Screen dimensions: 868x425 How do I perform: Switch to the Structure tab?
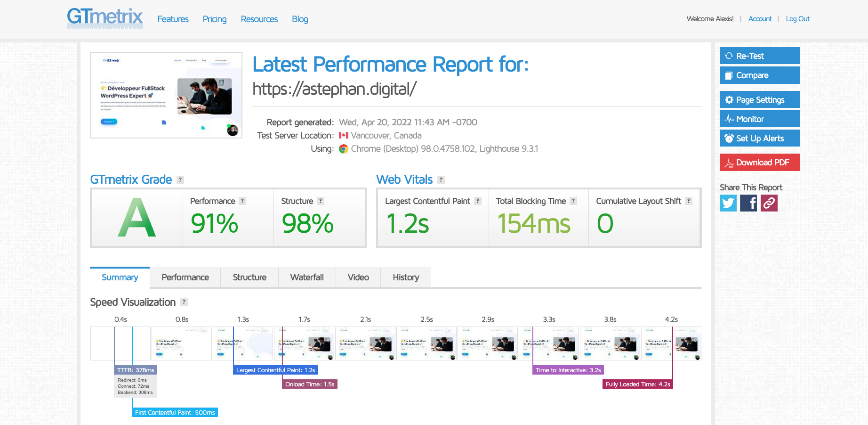pos(249,278)
